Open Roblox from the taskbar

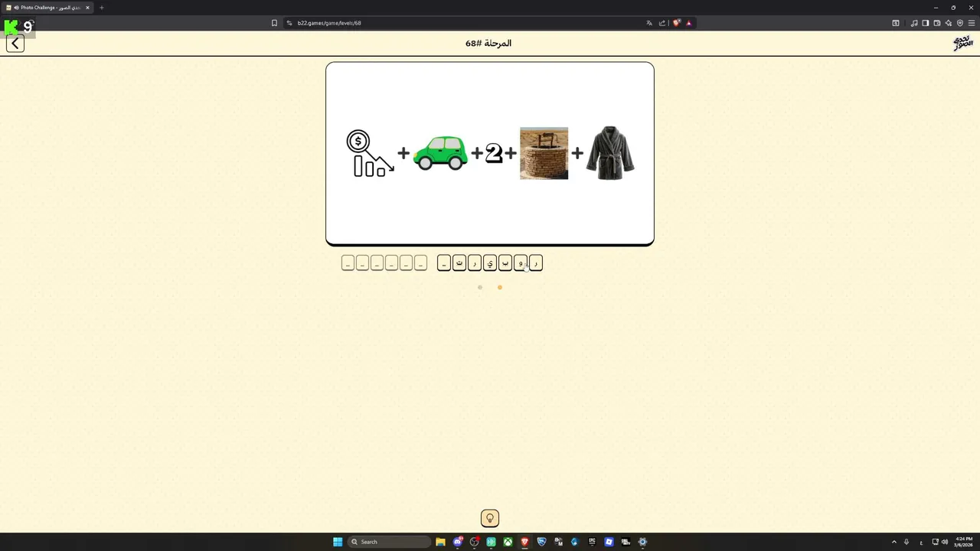point(609,542)
